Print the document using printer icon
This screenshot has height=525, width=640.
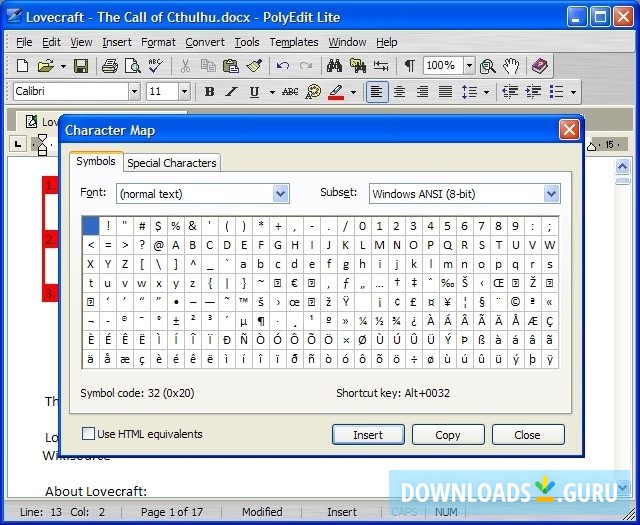tap(109, 66)
